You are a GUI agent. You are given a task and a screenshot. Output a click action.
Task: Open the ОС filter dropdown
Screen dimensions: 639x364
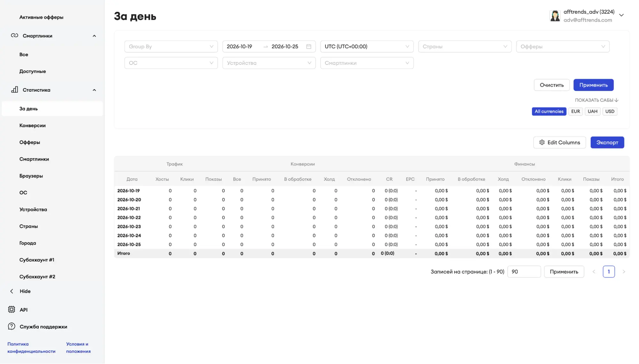point(171,63)
